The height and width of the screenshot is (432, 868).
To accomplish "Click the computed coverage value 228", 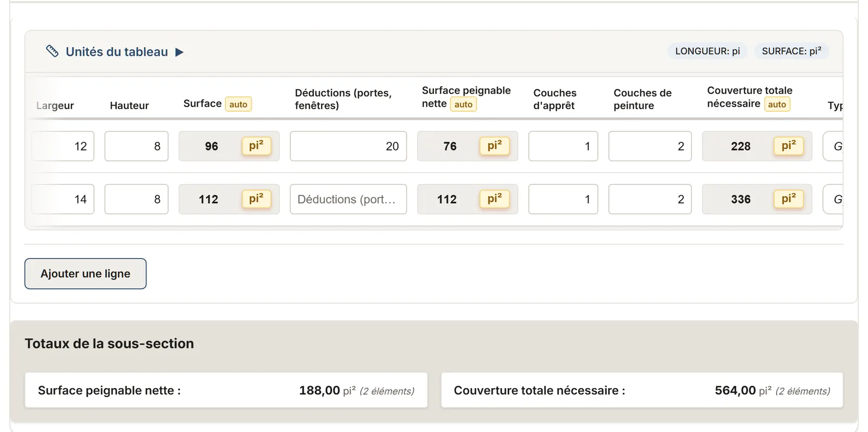I will [741, 146].
